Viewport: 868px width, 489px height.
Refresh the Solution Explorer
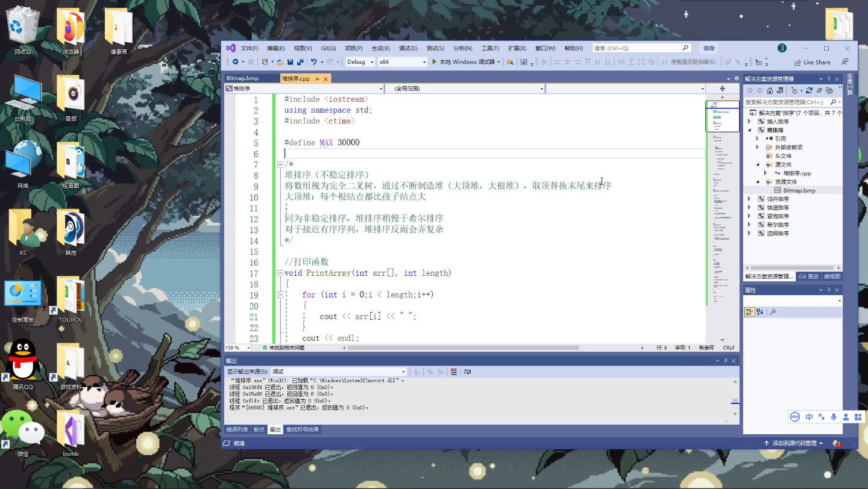(x=809, y=91)
